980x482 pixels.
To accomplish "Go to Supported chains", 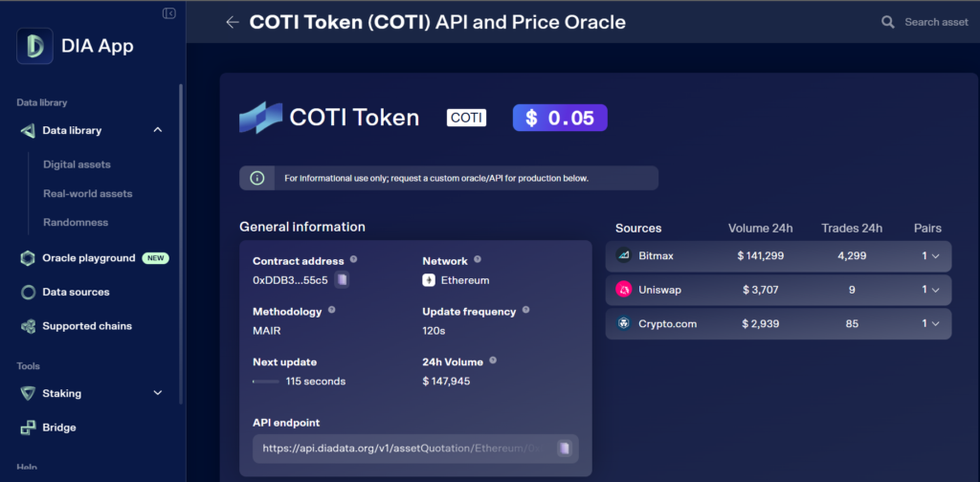I will point(87,326).
